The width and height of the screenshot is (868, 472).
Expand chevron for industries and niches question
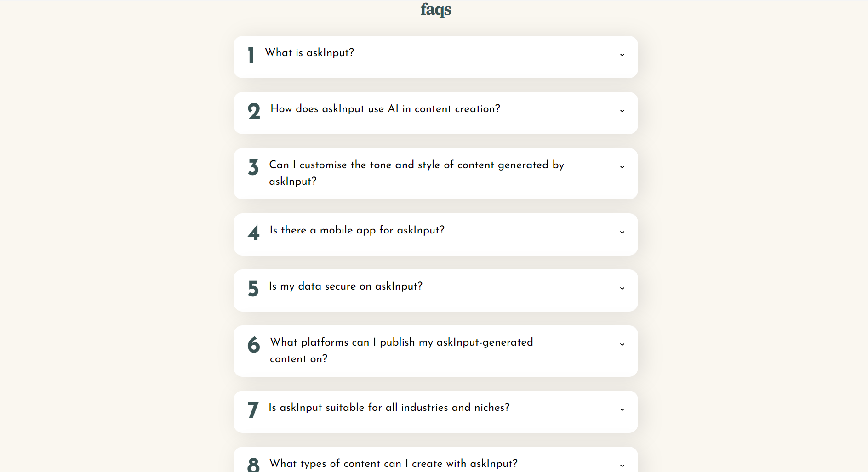pos(622,409)
